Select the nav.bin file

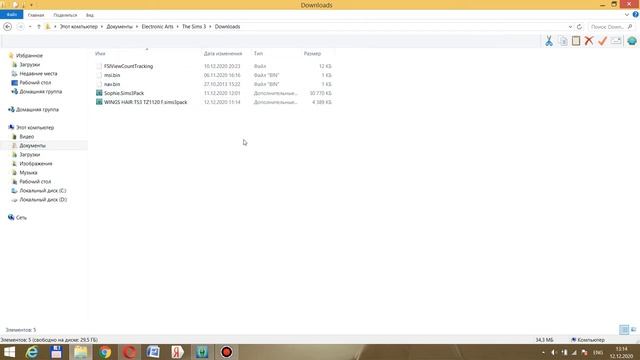click(x=112, y=84)
